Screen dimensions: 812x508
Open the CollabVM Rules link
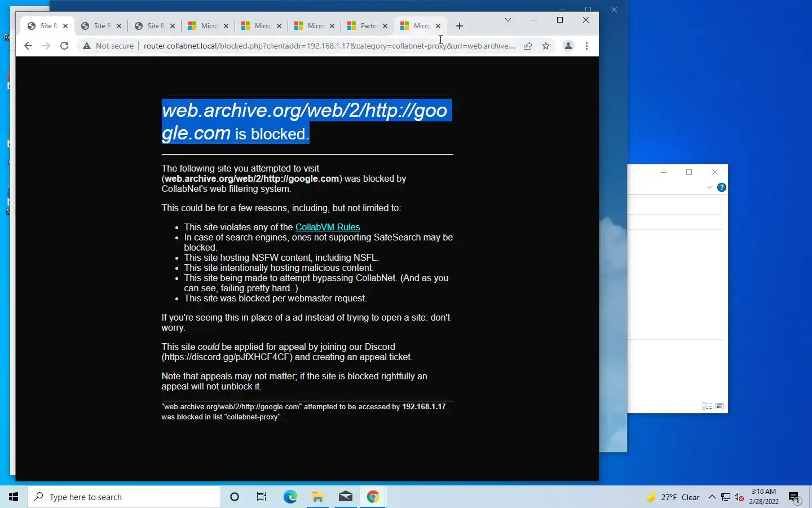(x=328, y=227)
